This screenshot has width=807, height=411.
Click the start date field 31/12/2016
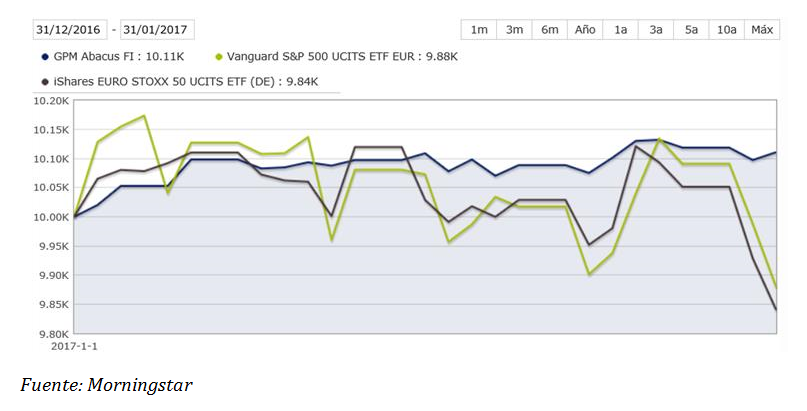pos(70,29)
